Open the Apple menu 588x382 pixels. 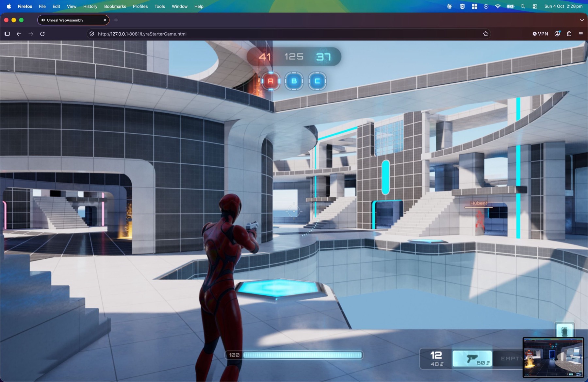(x=9, y=6)
